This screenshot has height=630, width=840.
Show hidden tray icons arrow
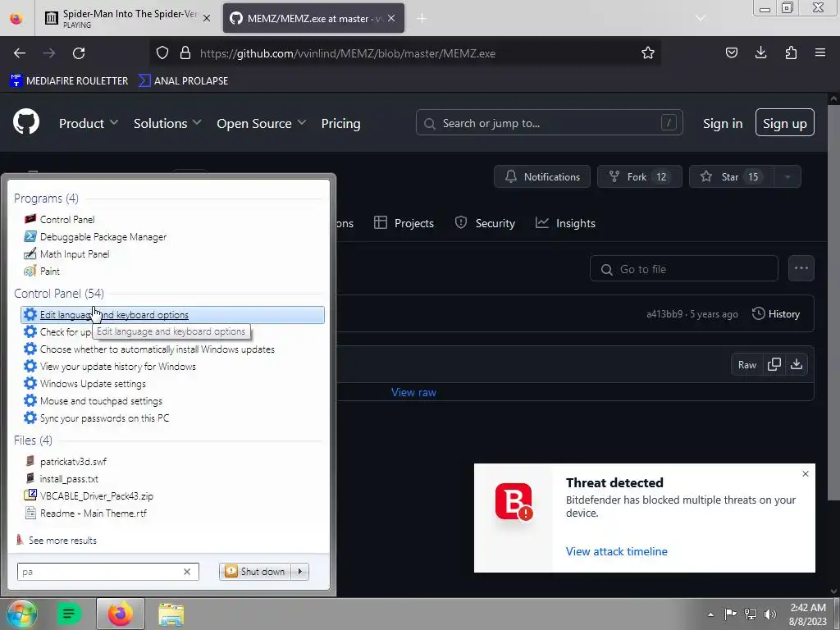point(710,614)
